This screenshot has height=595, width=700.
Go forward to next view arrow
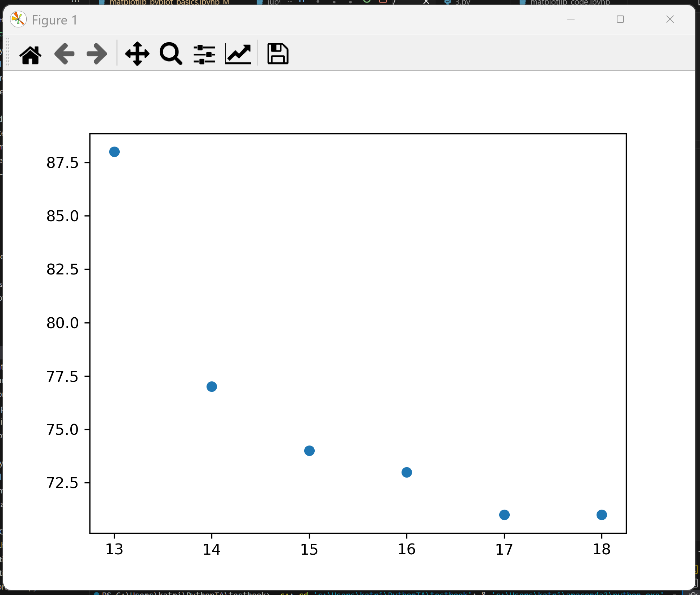click(97, 54)
